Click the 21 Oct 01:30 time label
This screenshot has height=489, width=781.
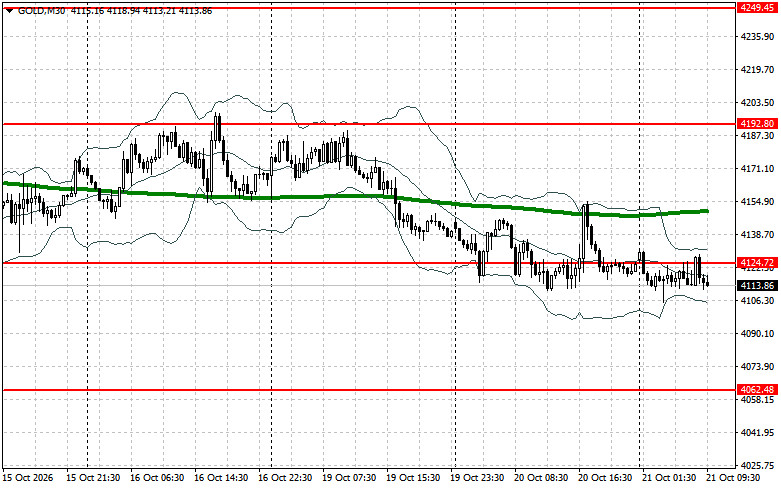point(669,478)
